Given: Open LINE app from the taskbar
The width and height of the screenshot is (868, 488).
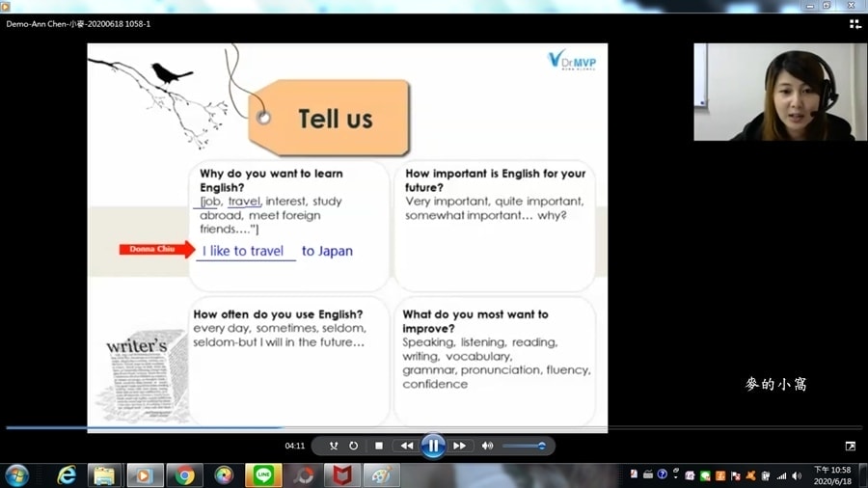Looking at the screenshot, I should [262, 475].
